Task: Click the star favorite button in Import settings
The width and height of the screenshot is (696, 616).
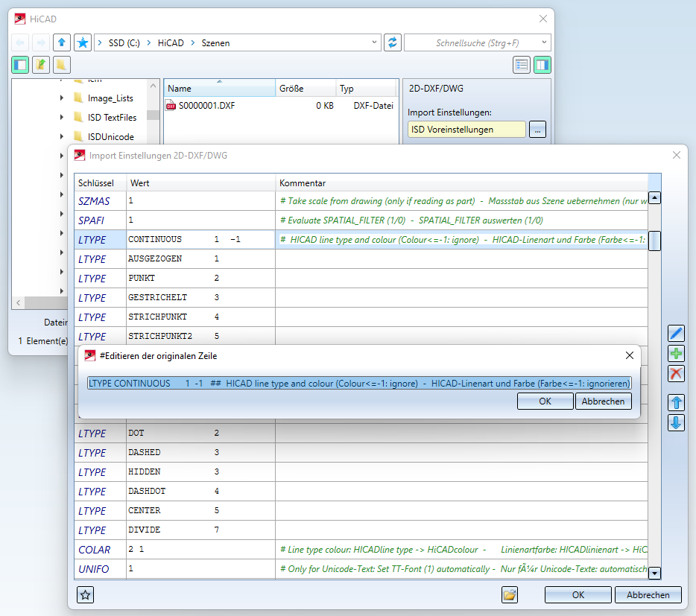Action: click(x=85, y=594)
